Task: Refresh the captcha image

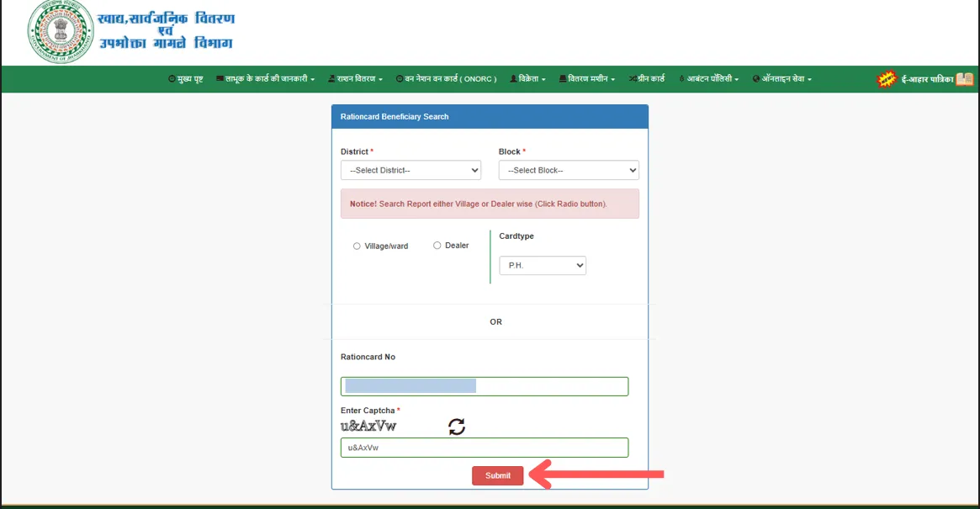Action: (x=457, y=427)
